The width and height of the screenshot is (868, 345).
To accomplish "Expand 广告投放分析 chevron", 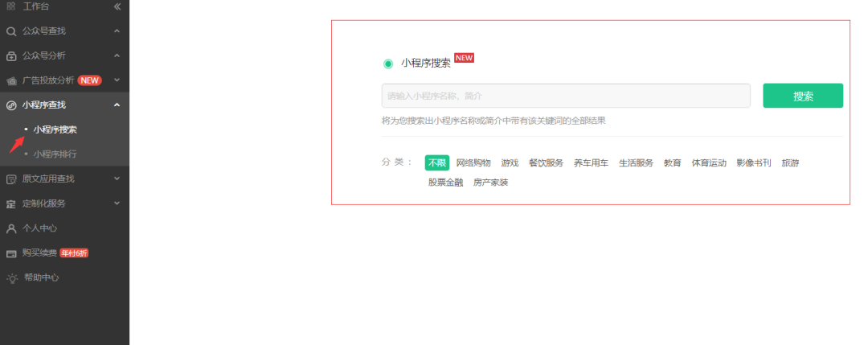I will coord(117,80).
